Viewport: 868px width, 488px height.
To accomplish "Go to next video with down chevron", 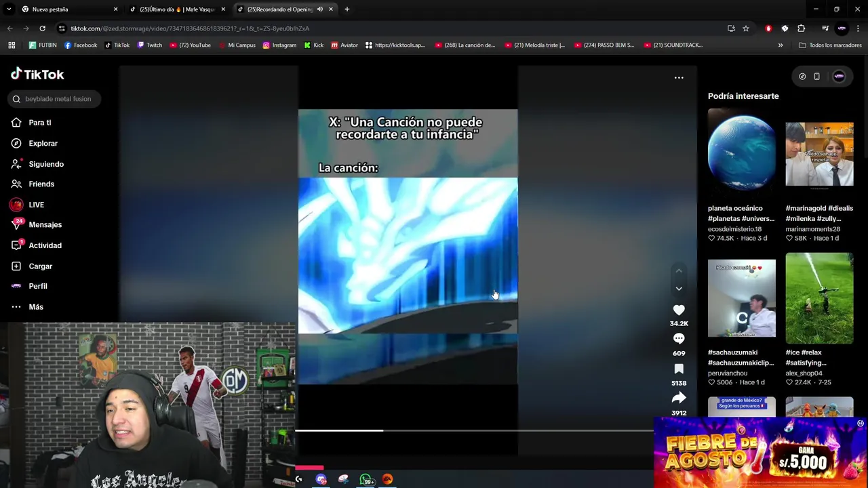I will [679, 289].
